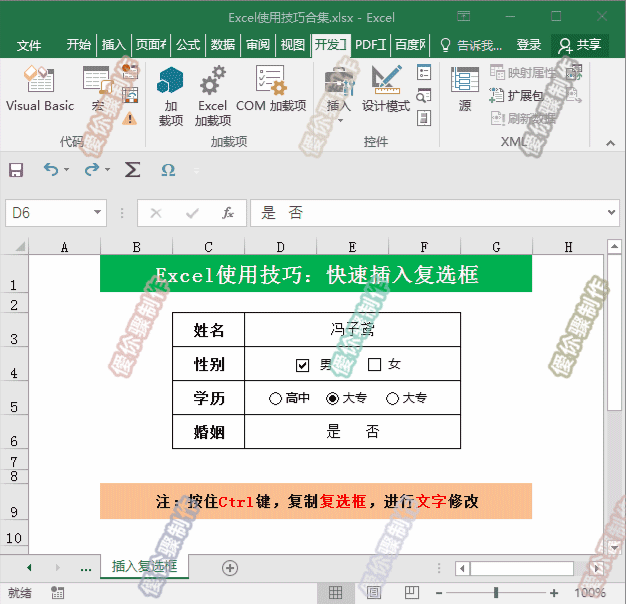
Task: Open the Visual Basic editor
Action: [40, 89]
